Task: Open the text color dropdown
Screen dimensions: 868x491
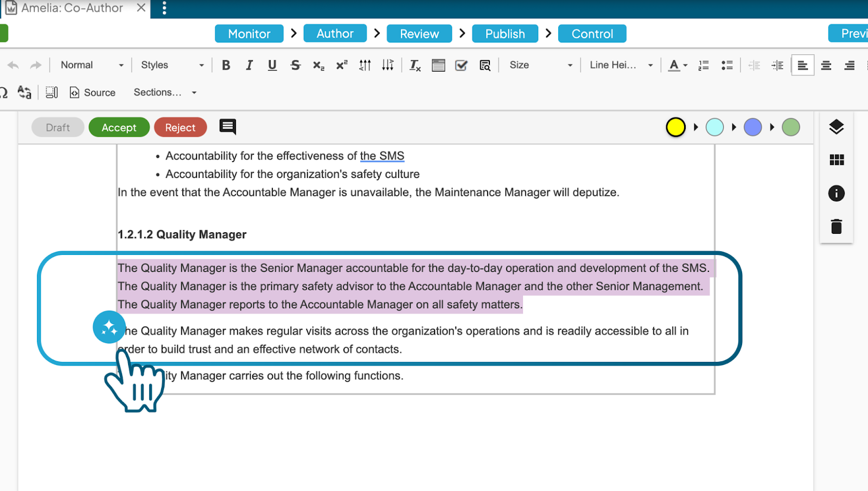Action: [x=678, y=65]
